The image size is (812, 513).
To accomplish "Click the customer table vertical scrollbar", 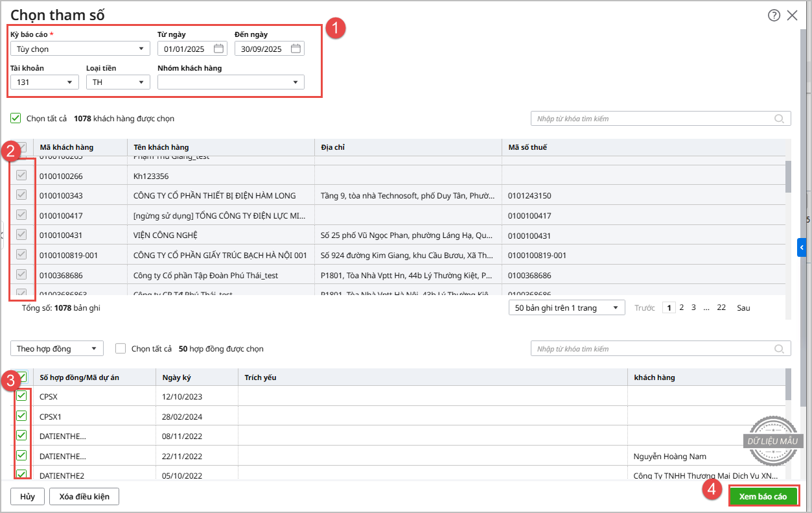I will (788, 177).
